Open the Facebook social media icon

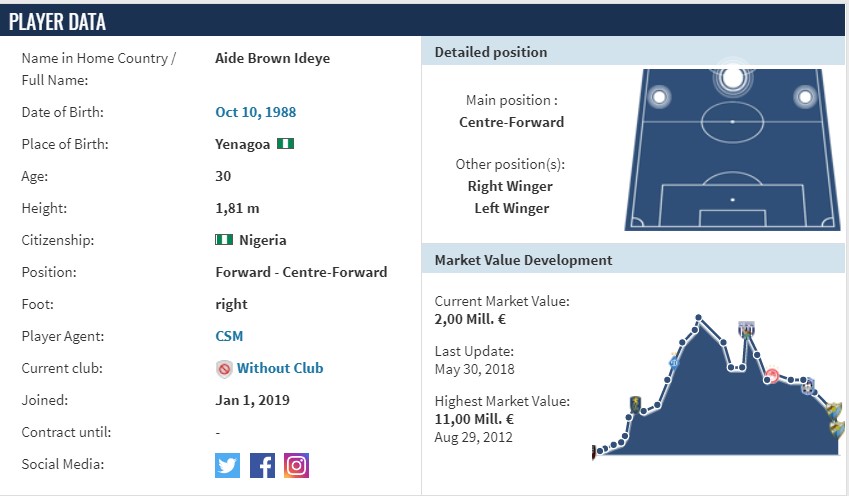[x=262, y=466]
